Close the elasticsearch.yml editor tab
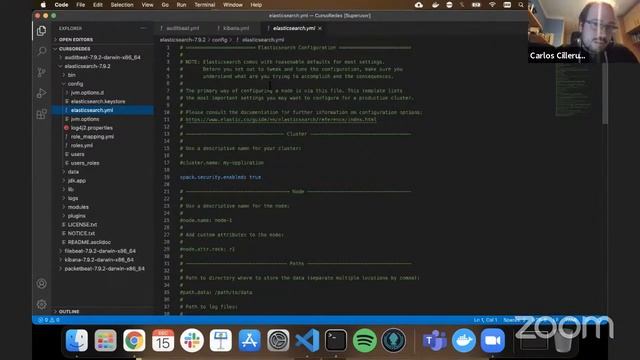The width and height of the screenshot is (640, 360). (x=320, y=28)
